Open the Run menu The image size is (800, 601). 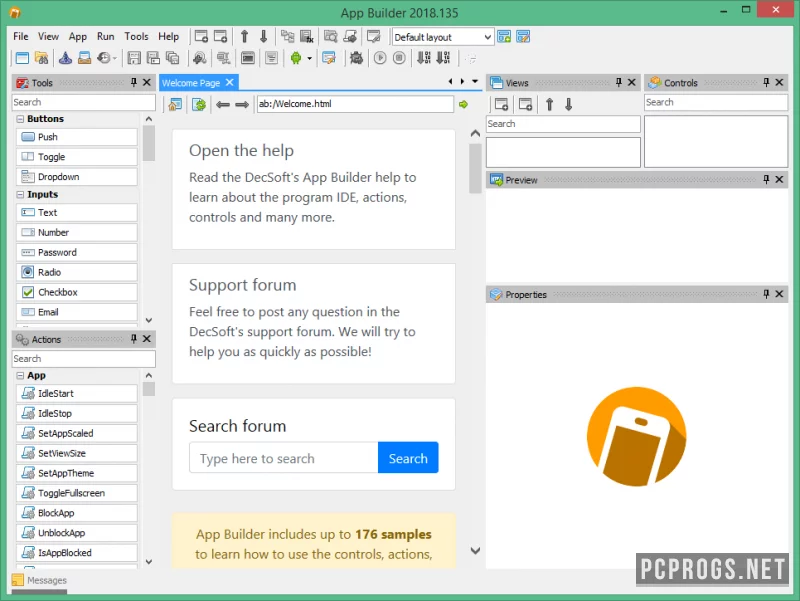click(106, 36)
